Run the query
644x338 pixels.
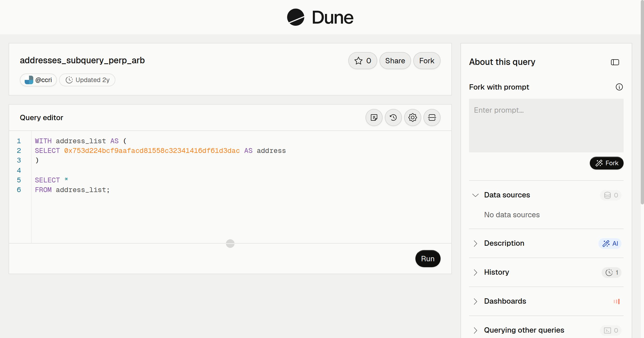[x=428, y=259]
